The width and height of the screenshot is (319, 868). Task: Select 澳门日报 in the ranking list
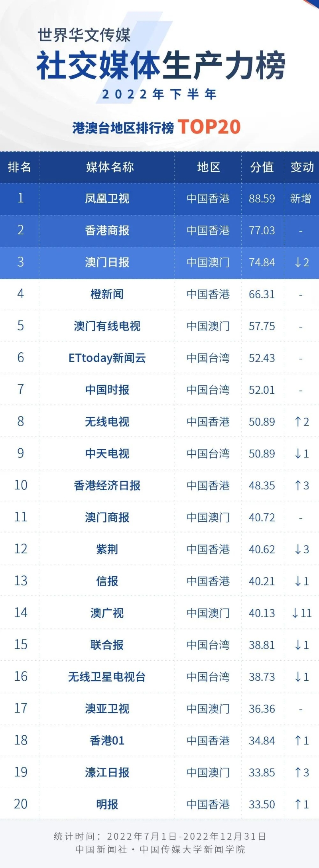point(107,262)
